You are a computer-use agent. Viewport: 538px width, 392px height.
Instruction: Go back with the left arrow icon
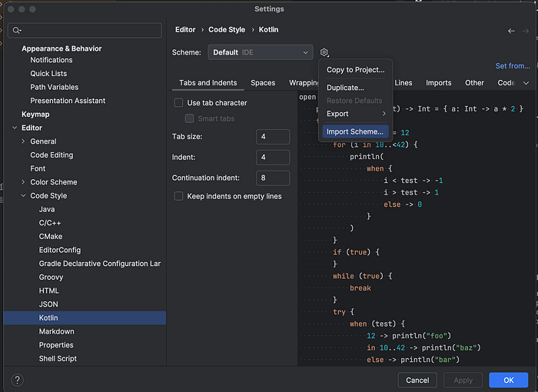[x=511, y=31]
